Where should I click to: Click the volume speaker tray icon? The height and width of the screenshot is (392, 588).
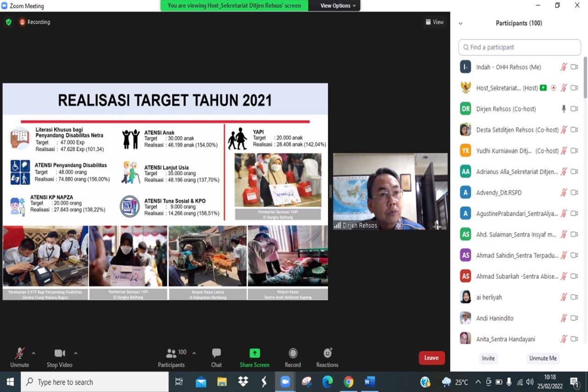530,382
